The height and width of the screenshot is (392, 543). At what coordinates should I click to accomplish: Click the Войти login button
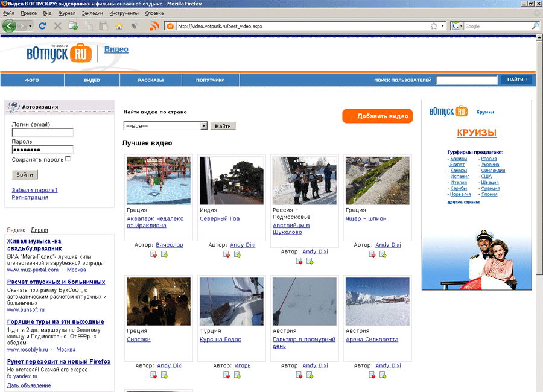tap(25, 174)
